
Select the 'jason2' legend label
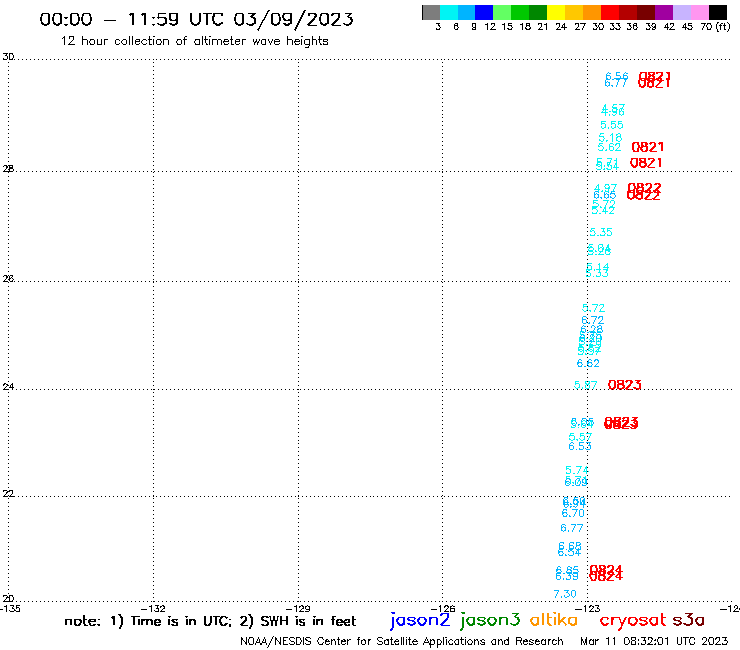tap(420, 620)
